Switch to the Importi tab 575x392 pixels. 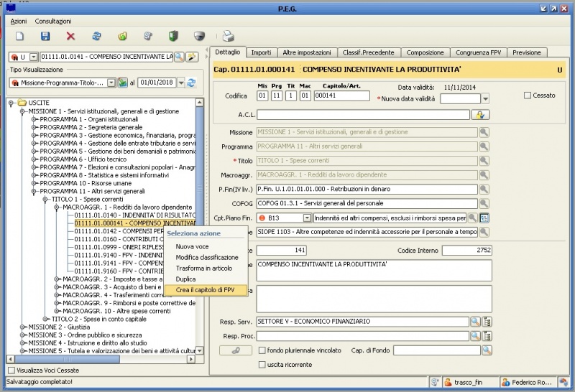261,52
